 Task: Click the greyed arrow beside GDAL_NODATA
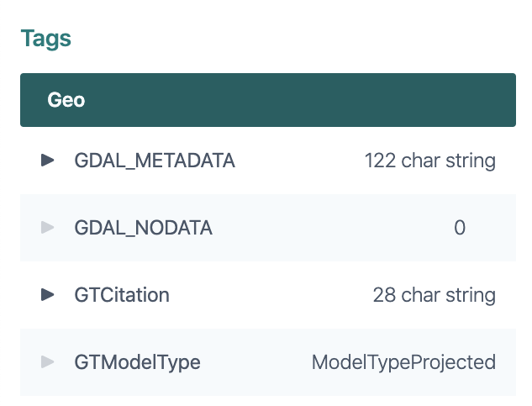[x=48, y=227]
